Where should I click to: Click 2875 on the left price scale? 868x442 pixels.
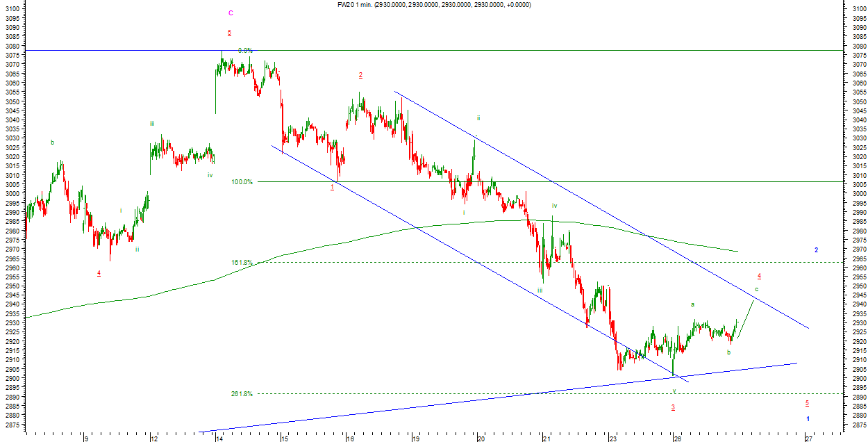(11, 424)
